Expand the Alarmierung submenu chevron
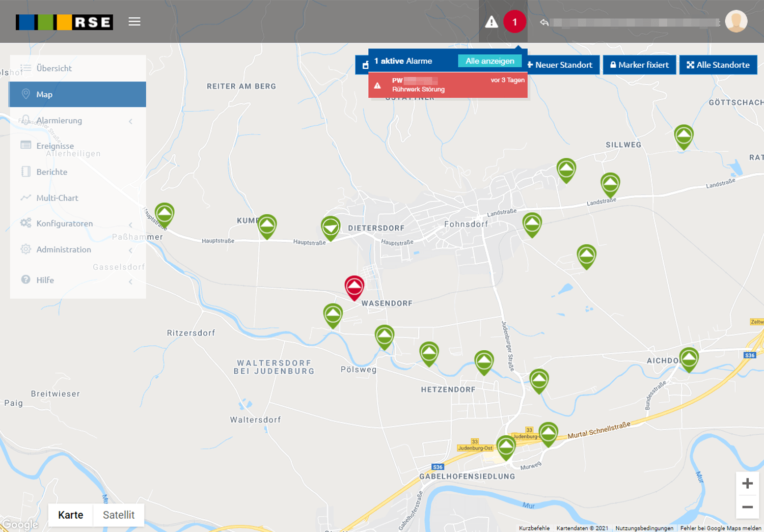Screen dimensions: 764x532 (131, 121)
